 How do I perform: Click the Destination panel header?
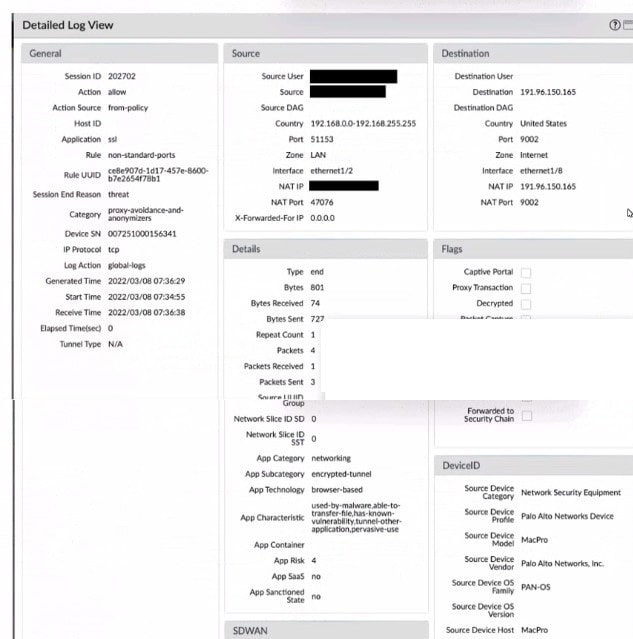pos(533,53)
